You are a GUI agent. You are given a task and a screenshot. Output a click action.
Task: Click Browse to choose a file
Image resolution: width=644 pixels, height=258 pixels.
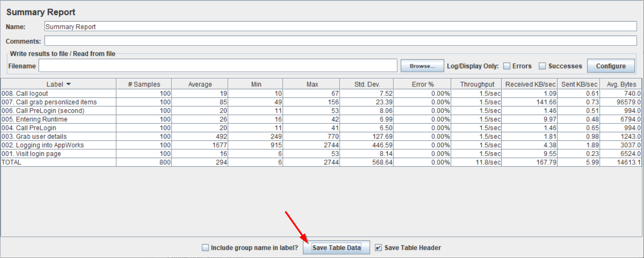click(422, 66)
